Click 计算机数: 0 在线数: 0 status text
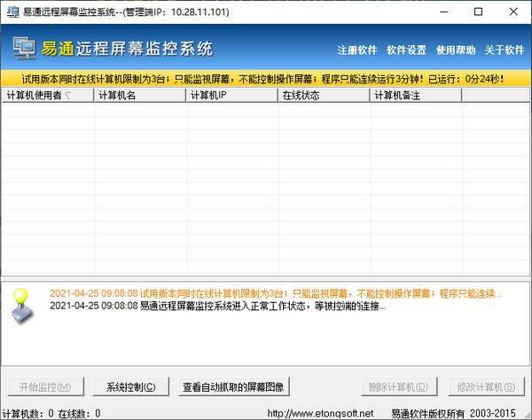532x420 pixels. coord(51,414)
